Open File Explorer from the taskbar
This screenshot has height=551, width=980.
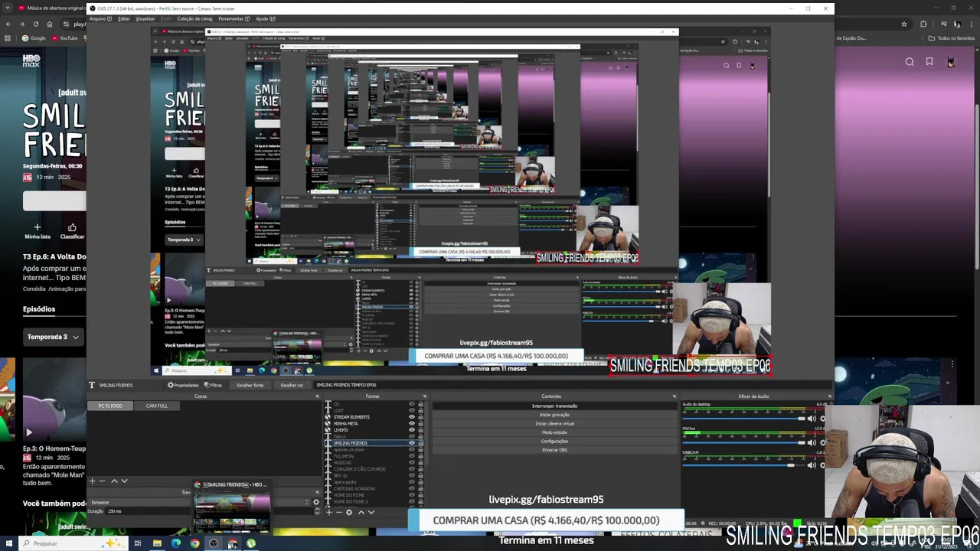[157, 543]
